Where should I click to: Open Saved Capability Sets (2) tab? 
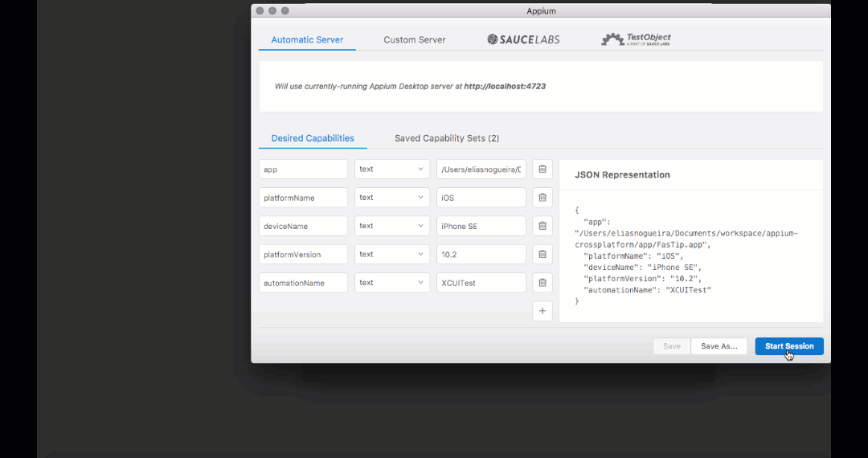[x=447, y=138]
